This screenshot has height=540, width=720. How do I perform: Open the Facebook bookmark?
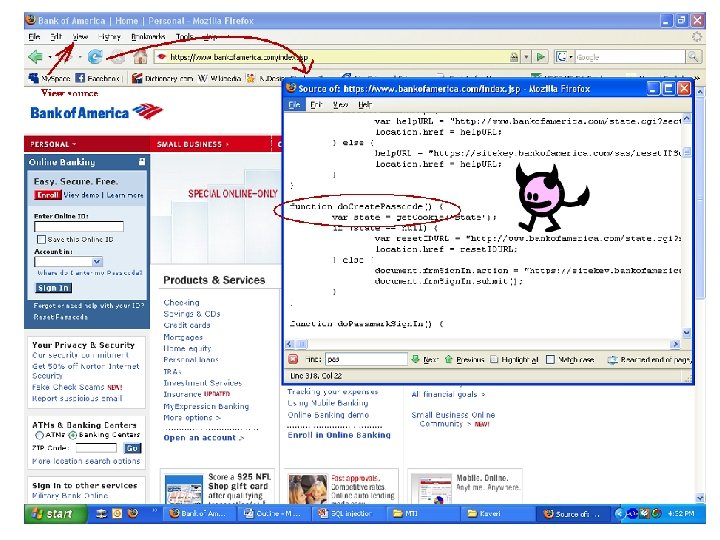[x=97, y=79]
